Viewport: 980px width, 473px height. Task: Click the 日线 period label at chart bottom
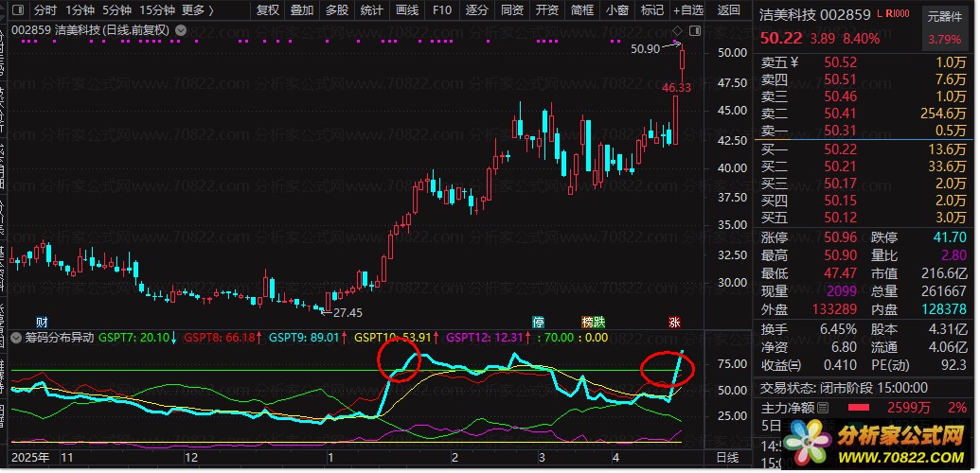tap(727, 457)
